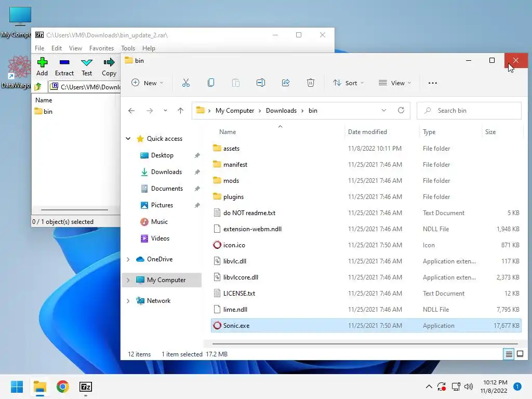Click the Test button in 7-Zip
Image resolution: width=532 pixels, height=399 pixels.
click(87, 66)
